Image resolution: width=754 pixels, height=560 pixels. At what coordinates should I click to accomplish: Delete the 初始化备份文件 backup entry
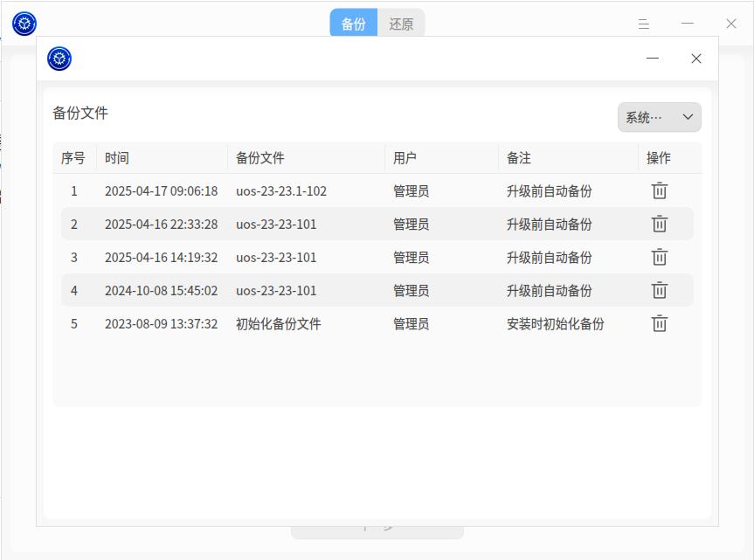pyautogui.click(x=660, y=323)
